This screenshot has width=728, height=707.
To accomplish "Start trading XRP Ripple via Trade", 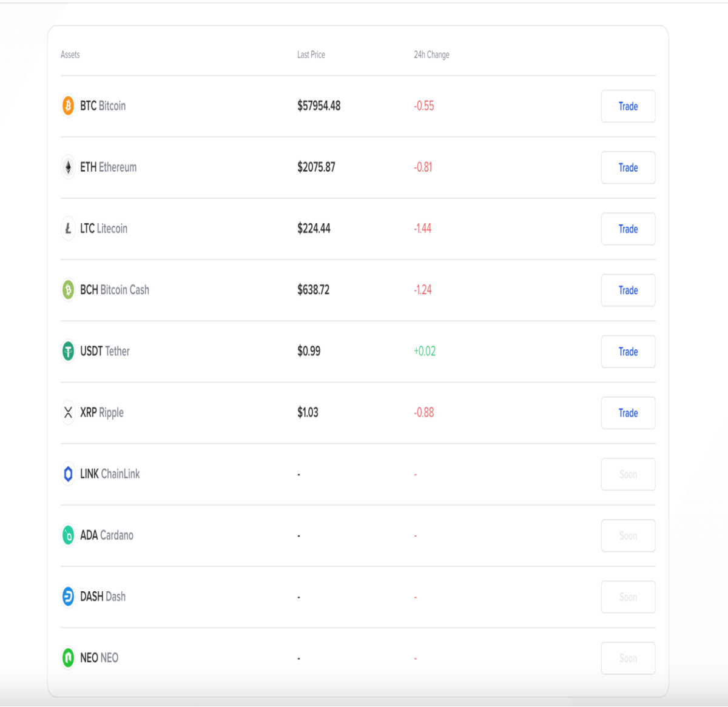I will 628,412.
